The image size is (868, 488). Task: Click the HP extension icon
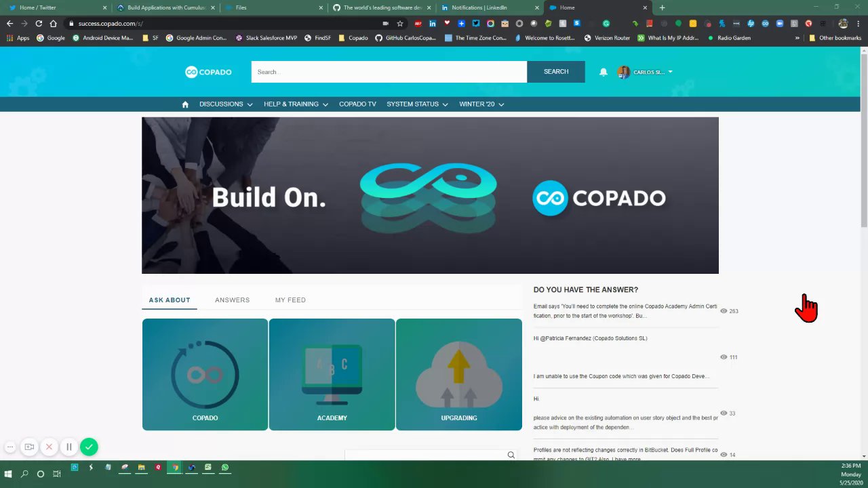tap(751, 24)
